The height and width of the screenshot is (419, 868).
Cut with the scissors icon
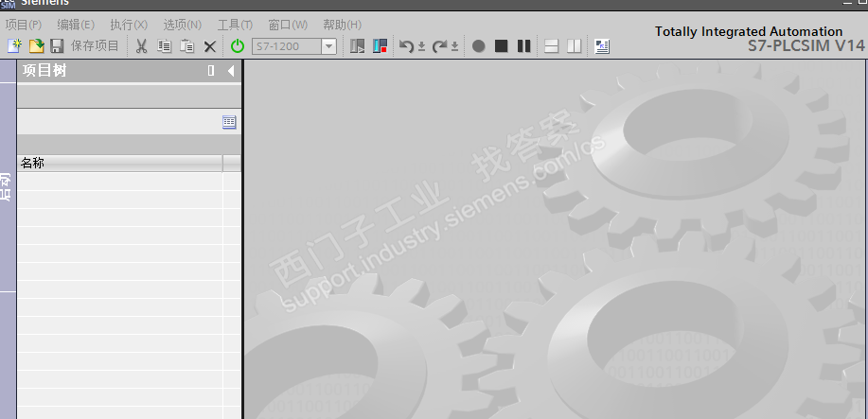pyautogui.click(x=142, y=46)
